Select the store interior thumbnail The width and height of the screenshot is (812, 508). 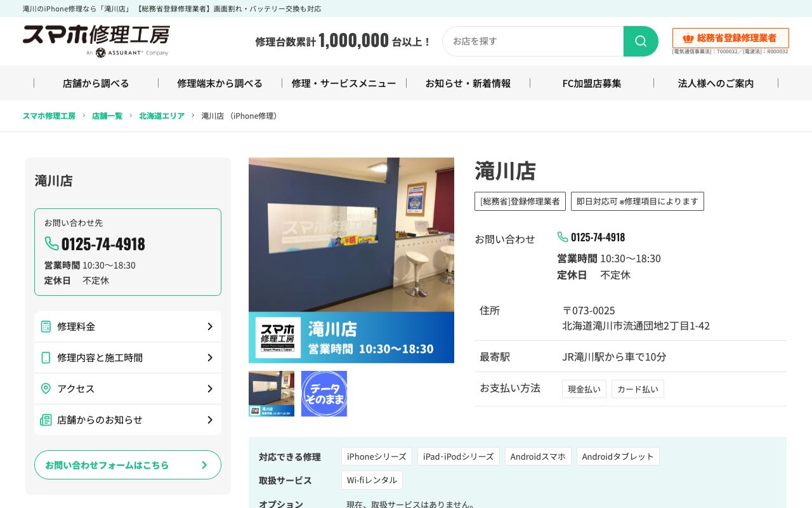coord(272,394)
